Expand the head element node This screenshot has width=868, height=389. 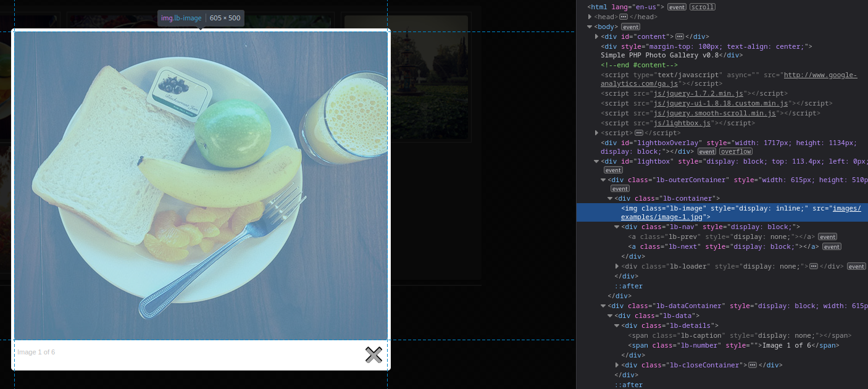coord(590,17)
